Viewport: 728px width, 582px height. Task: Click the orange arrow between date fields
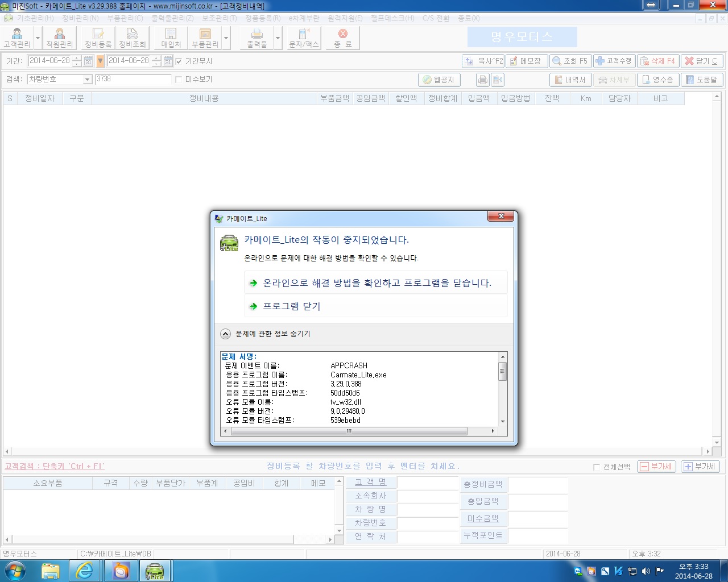pos(101,61)
